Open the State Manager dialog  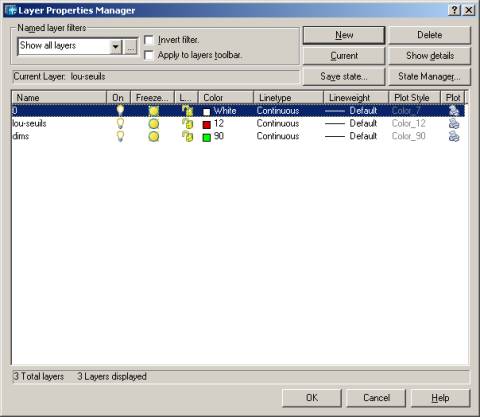point(430,77)
